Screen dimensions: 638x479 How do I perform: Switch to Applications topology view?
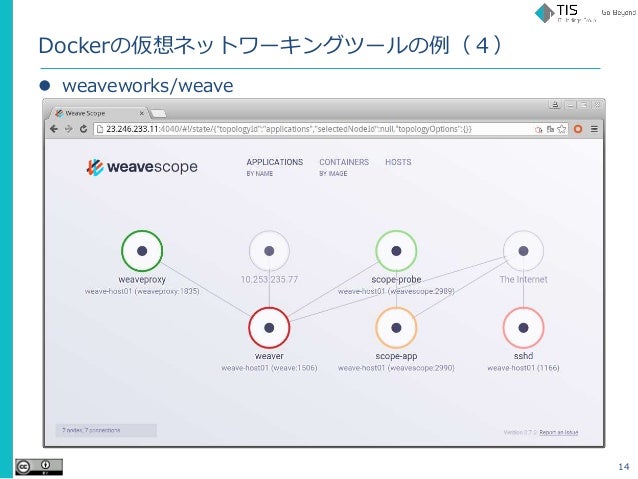point(275,162)
